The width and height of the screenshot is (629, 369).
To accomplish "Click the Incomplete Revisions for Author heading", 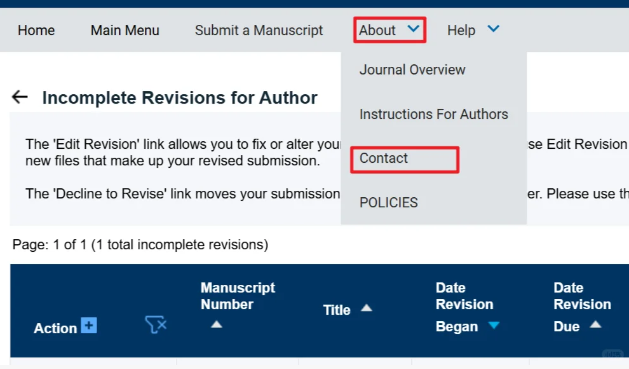I will click(180, 98).
